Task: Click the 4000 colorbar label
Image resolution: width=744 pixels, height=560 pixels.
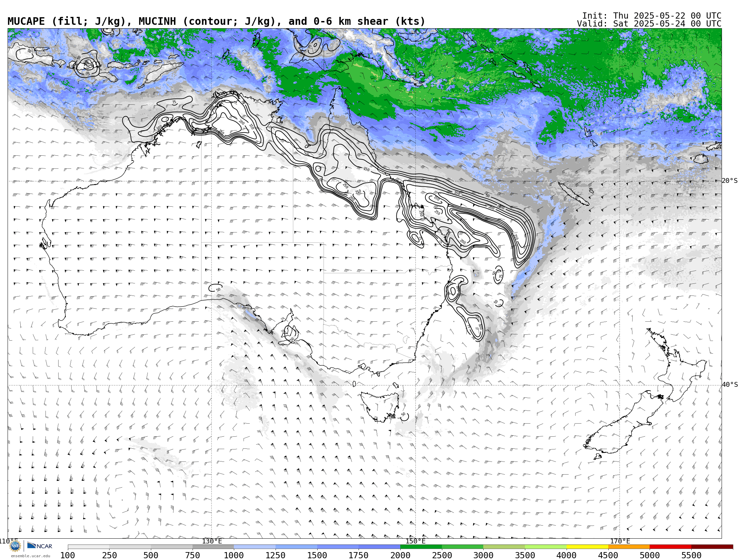Action: coord(567,555)
